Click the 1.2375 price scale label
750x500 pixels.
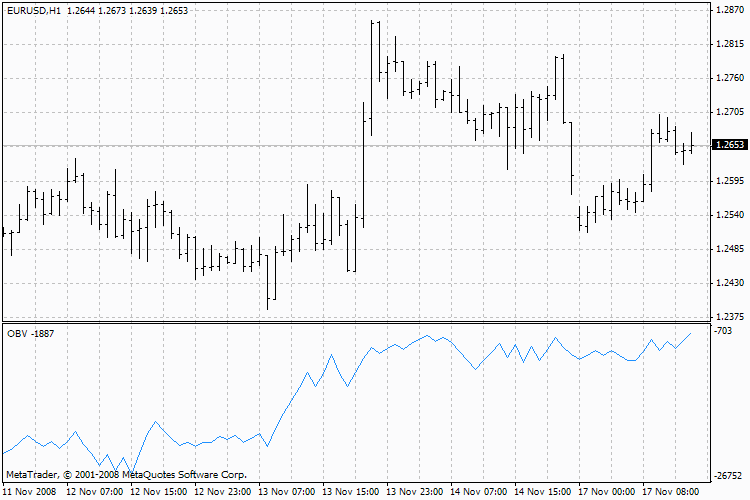click(x=730, y=317)
